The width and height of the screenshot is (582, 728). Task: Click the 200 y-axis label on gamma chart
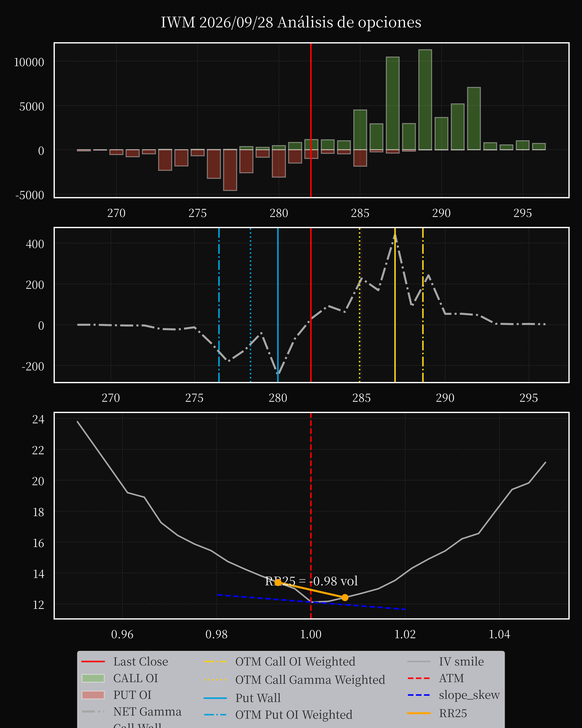coord(35,285)
